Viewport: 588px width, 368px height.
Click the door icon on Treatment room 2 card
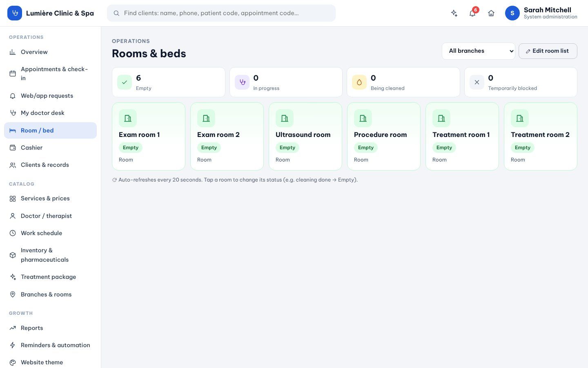(520, 118)
